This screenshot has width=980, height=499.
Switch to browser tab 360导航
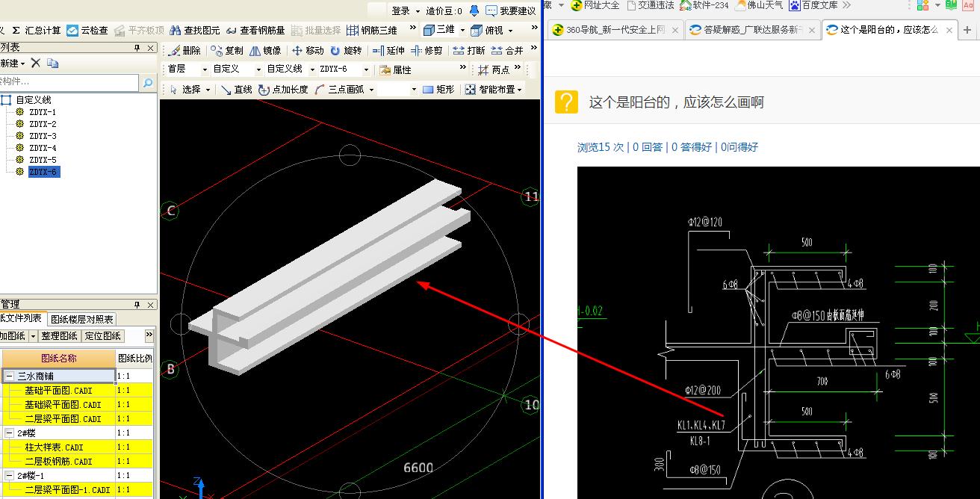pyautogui.click(x=614, y=30)
